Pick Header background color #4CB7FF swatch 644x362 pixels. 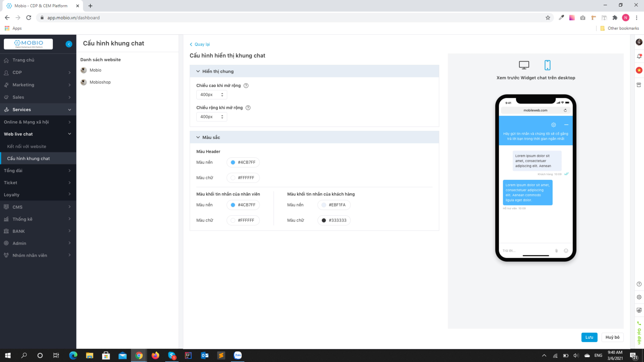233,162
